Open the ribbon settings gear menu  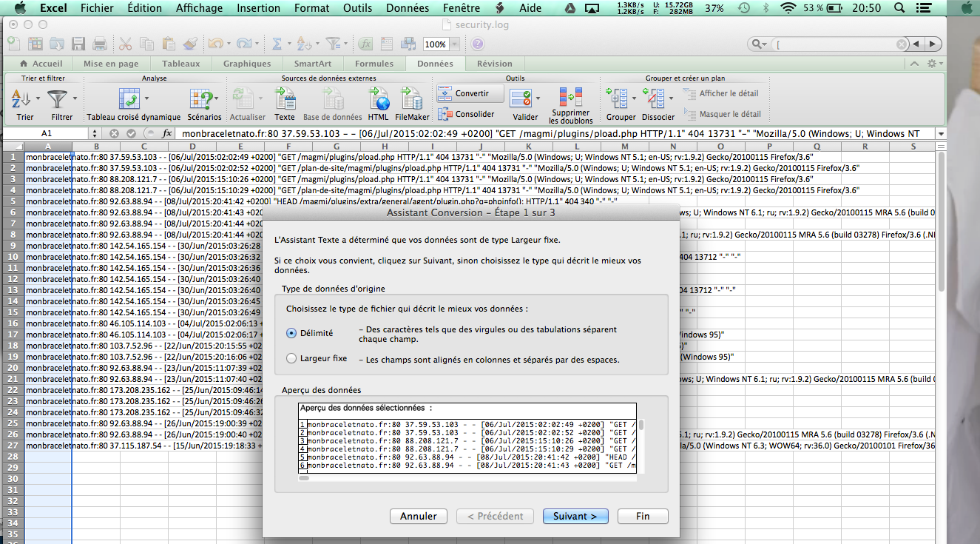point(934,64)
